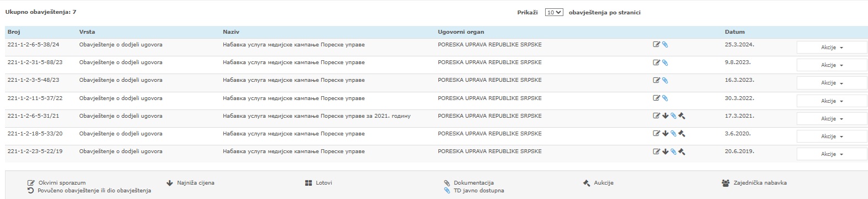Expand Akcije dropdown for 25.3.2024. notice
Image resolution: width=868 pixels, height=199 pixels.
click(x=832, y=48)
